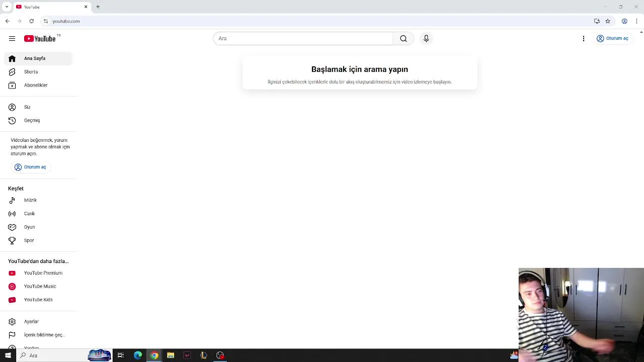Open Spor sports category

coord(38,240)
